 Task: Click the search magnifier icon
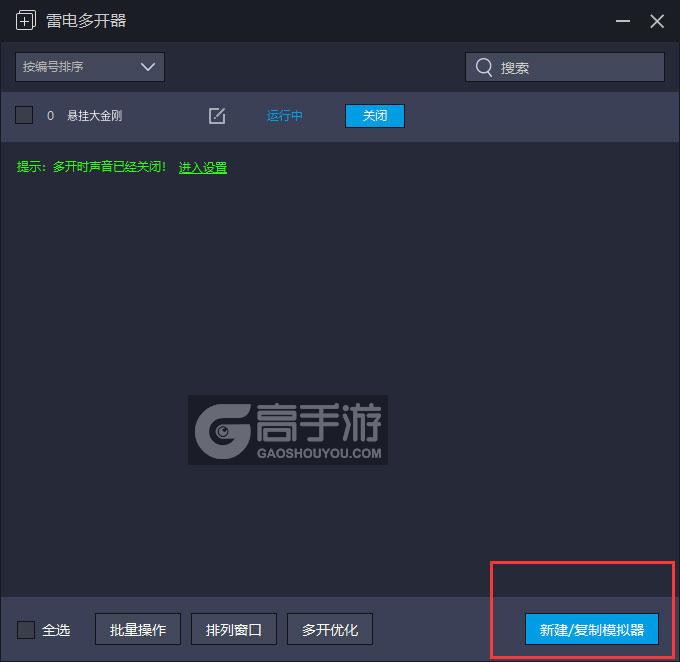(x=484, y=67)
